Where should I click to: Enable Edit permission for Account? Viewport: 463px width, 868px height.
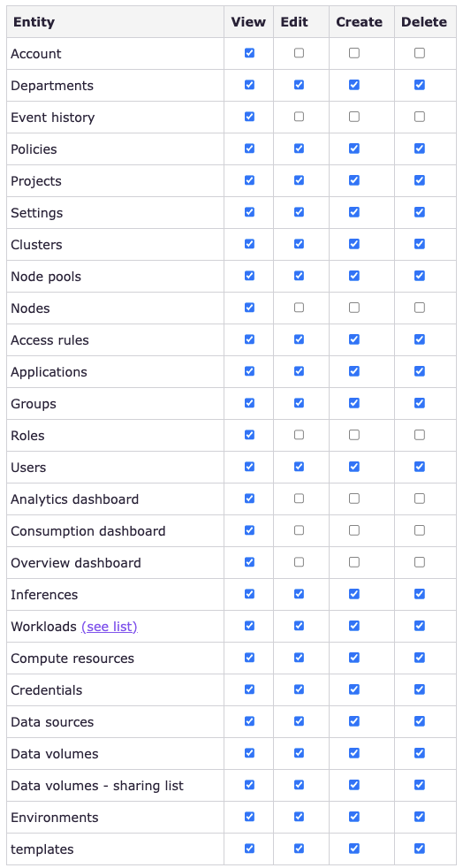point(300,53)
